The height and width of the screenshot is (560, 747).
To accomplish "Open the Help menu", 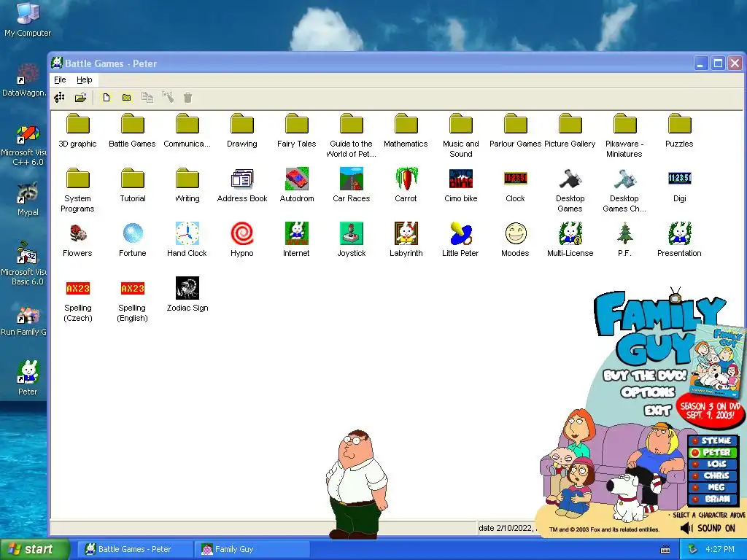I will point(85,79).
